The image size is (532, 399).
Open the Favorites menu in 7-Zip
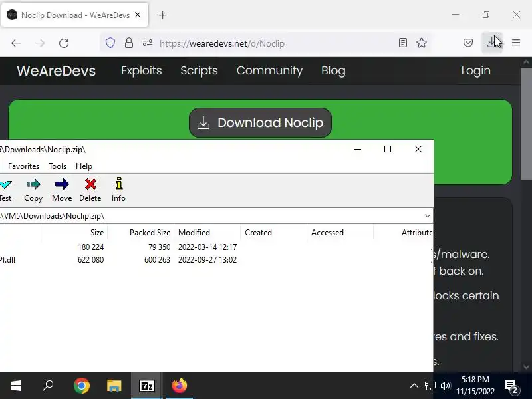(x=24, y=166)
